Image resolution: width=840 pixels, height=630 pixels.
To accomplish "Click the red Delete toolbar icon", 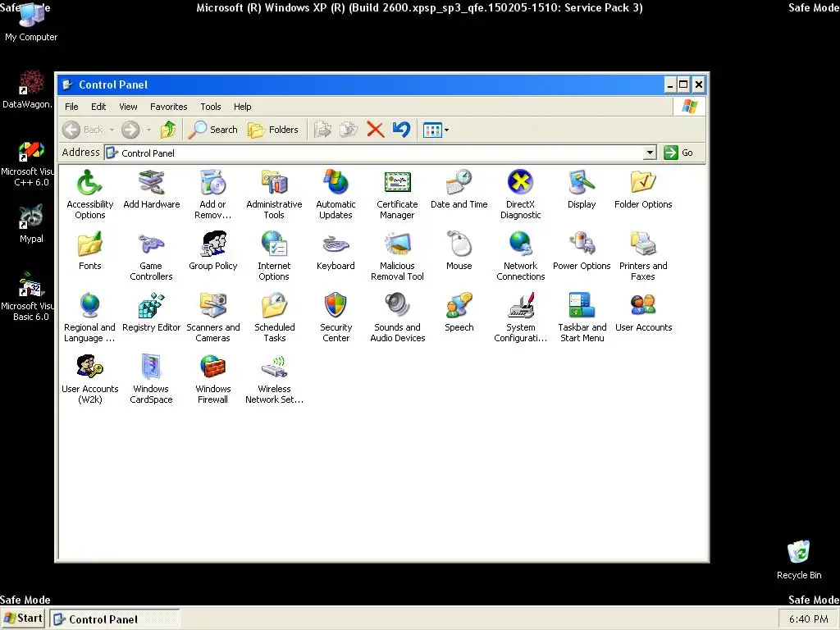I will (376, 130).
